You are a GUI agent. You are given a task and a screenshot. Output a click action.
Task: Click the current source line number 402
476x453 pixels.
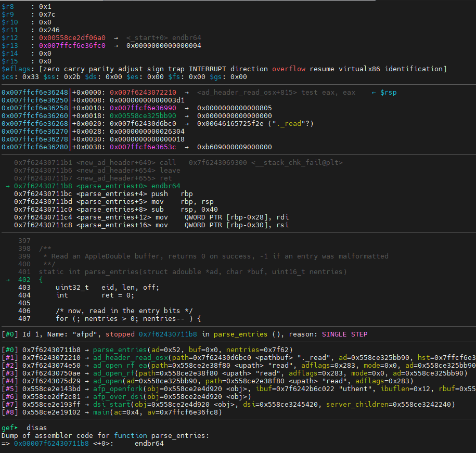pyautogui.click(x=24, y=280)
